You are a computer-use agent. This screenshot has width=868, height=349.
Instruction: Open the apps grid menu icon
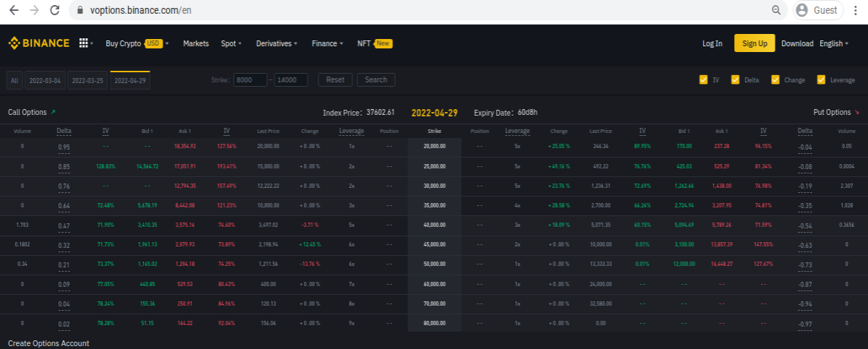tap(83, 43)
